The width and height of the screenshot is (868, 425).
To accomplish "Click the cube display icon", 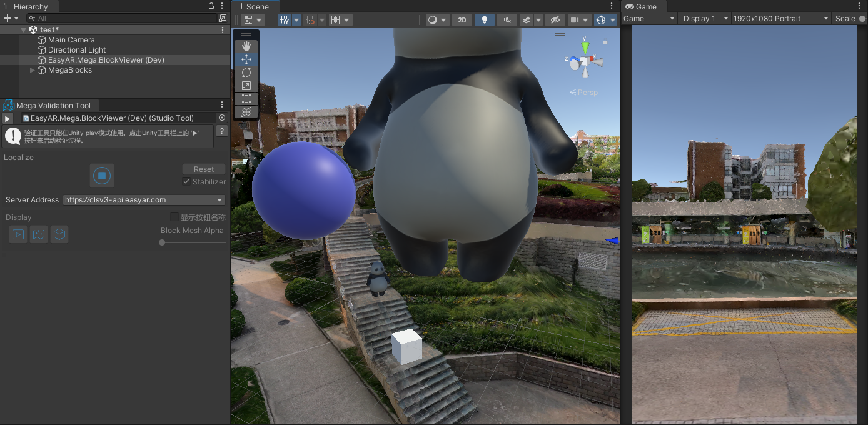I will coord(59,234).
